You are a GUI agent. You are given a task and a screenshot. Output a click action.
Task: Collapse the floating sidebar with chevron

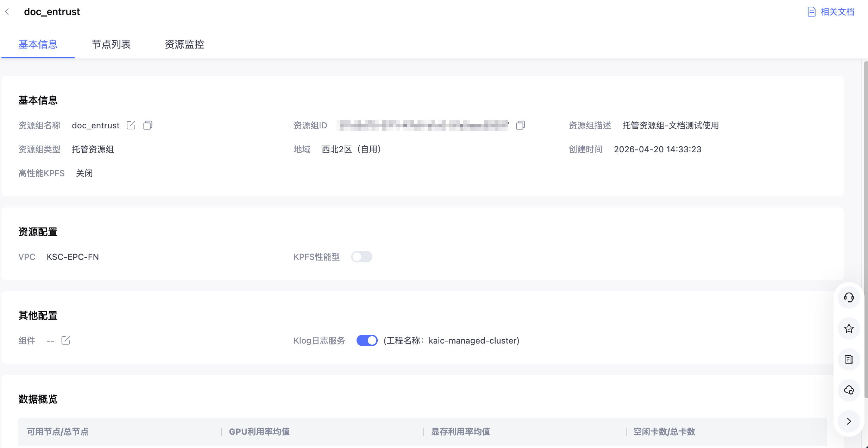tap(849, 421)
